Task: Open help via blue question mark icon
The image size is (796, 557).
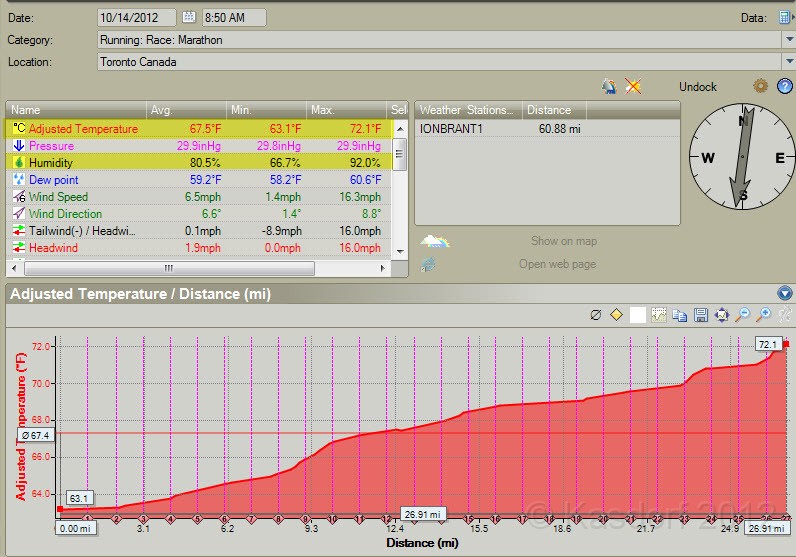Action: click(x=785, y=86)
